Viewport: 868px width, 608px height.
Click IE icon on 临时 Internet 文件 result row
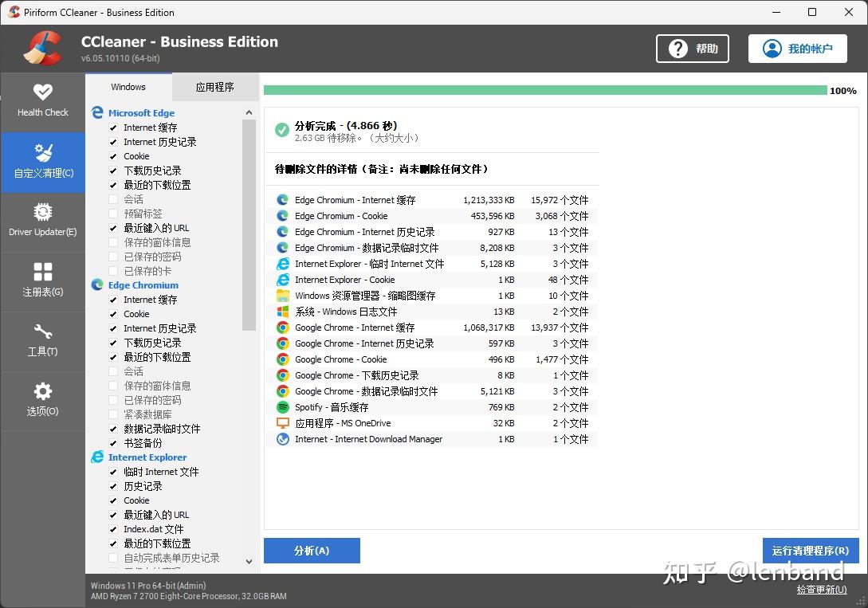[283, 264]
